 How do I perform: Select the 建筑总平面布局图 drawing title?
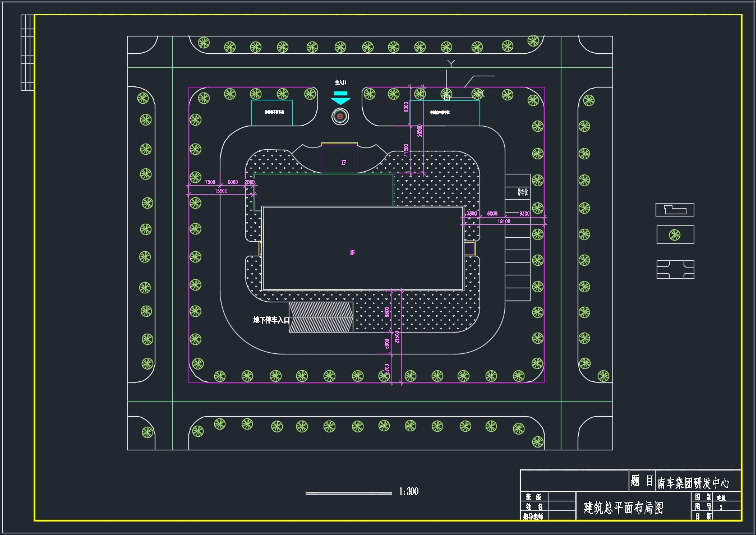click(623, 508)
